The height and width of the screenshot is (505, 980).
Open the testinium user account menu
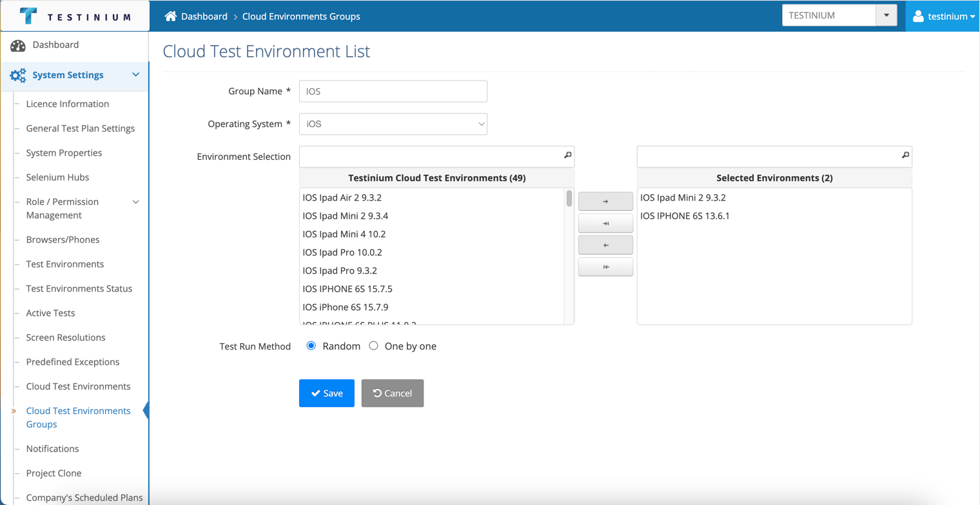[x=943, y=16]
